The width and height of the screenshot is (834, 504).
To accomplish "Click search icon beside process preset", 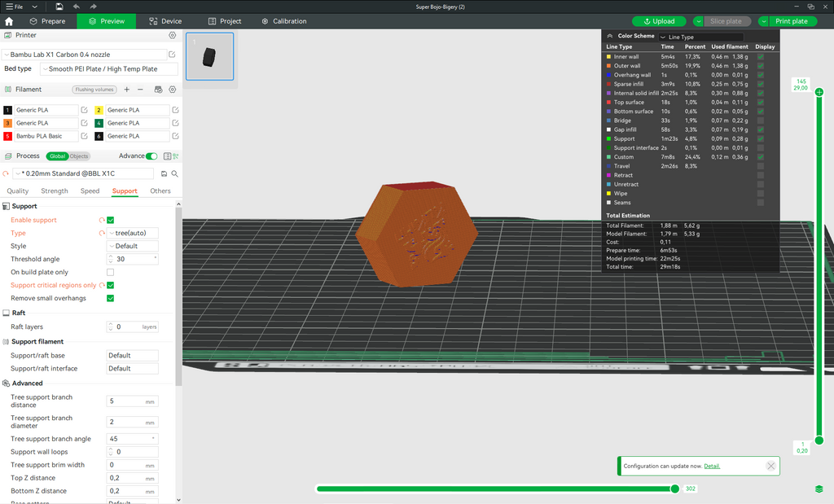I will (x=174, y=174).
